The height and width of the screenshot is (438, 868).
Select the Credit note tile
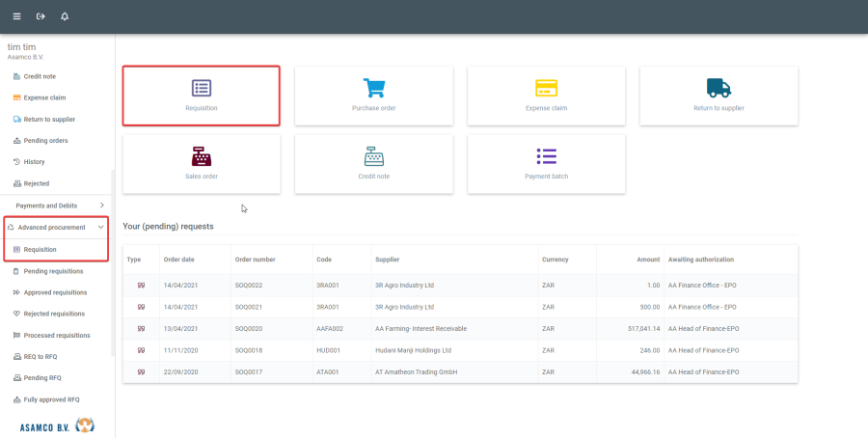pos(373,164)
